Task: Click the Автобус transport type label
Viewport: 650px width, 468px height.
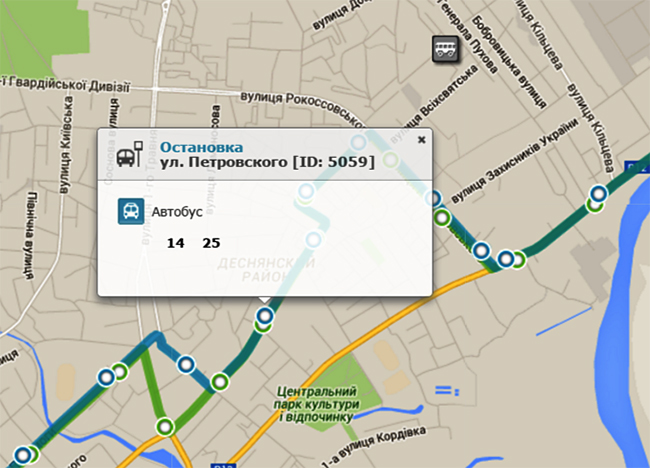Action: pos(177,212)
